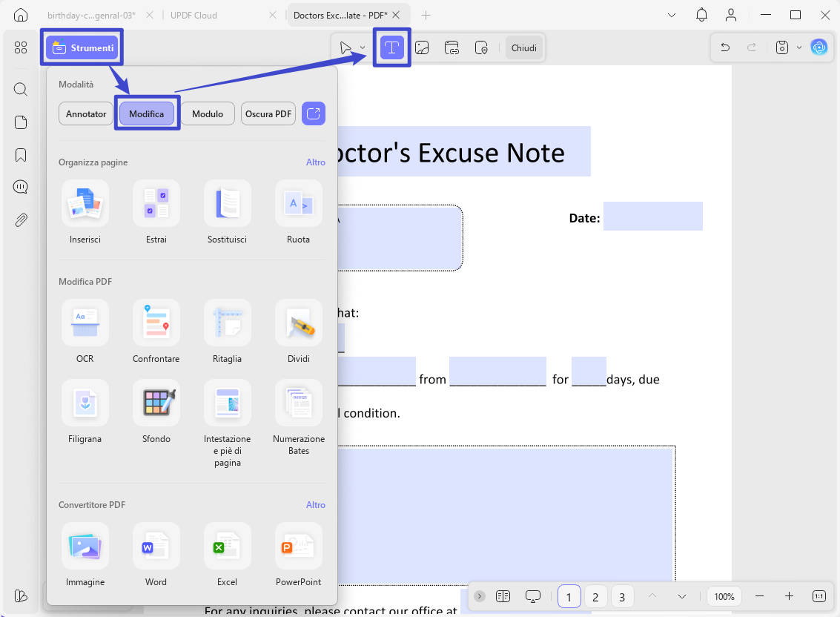Select the image edit tool
This screenshot has width=840, height=617.
(422, 47)
